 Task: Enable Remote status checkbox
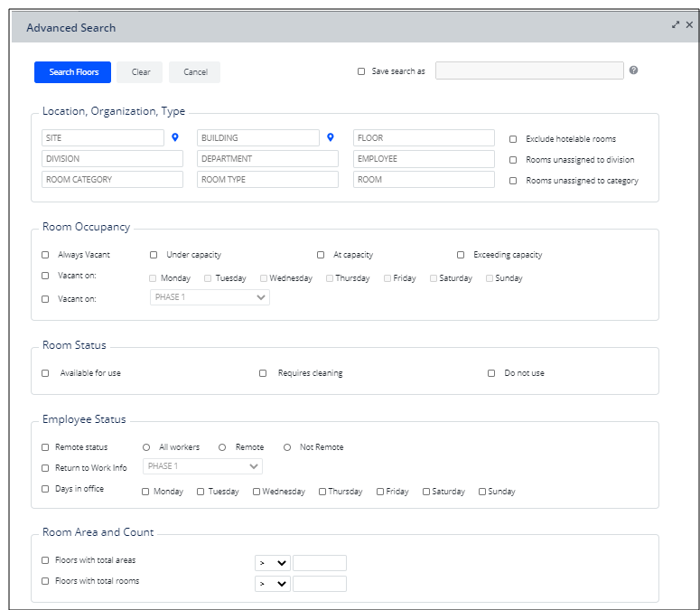click(x=45, y=447)
